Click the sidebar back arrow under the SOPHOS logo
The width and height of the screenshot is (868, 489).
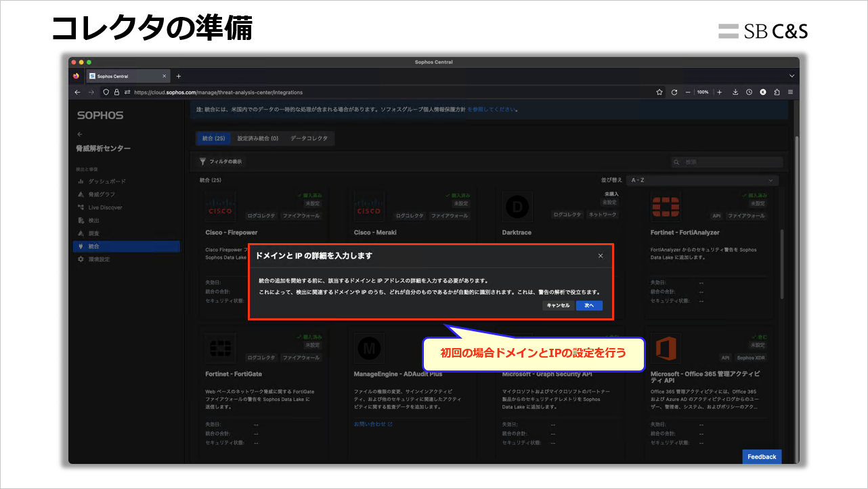80,134
